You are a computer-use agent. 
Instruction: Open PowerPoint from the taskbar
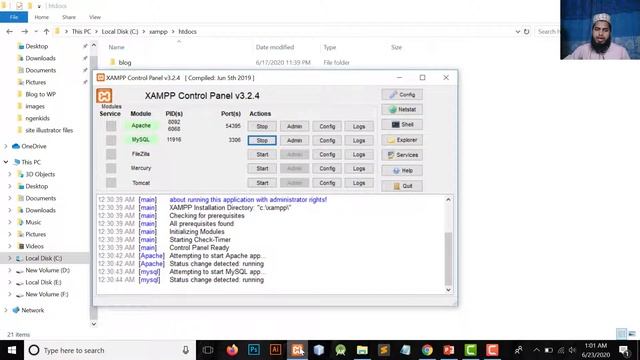449,350
